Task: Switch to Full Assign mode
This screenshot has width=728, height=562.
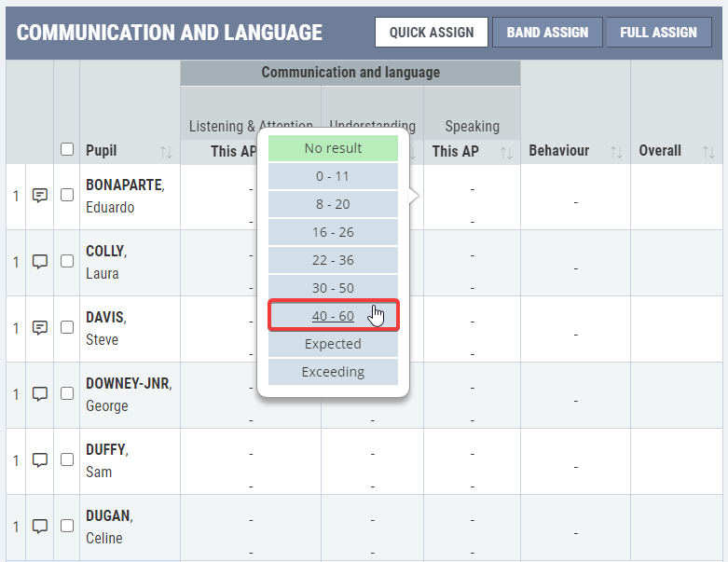Action: pyautogui.click(x=659, y=32)
